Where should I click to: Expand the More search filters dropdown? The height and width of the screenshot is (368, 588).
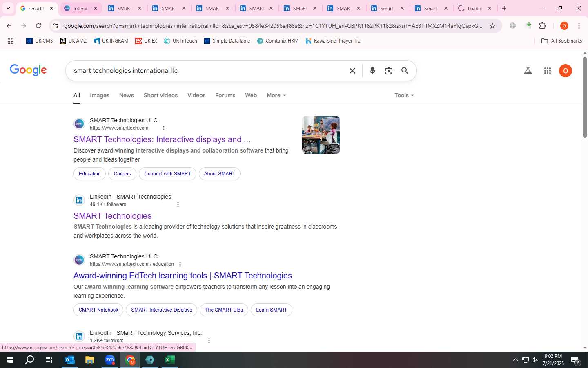(x=276, y=95)
